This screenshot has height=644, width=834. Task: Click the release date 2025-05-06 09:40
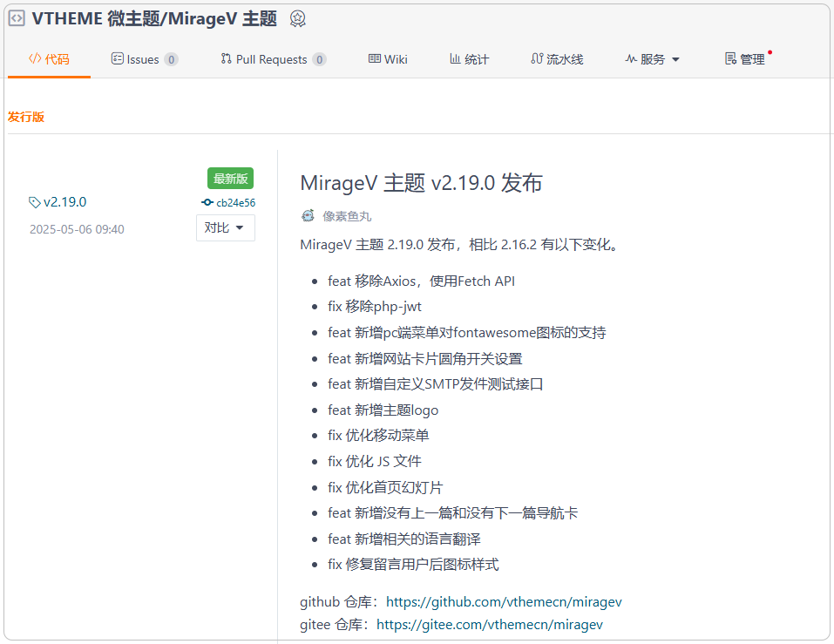77,229
